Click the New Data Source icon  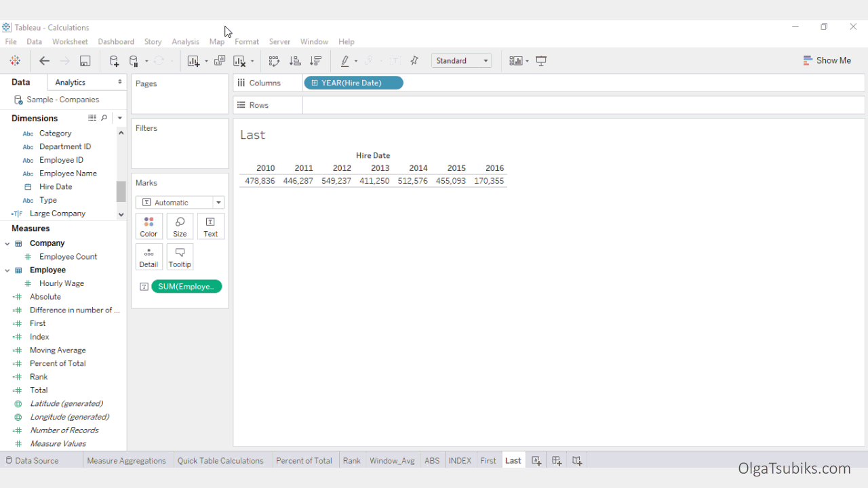click(x=114, y=61)
